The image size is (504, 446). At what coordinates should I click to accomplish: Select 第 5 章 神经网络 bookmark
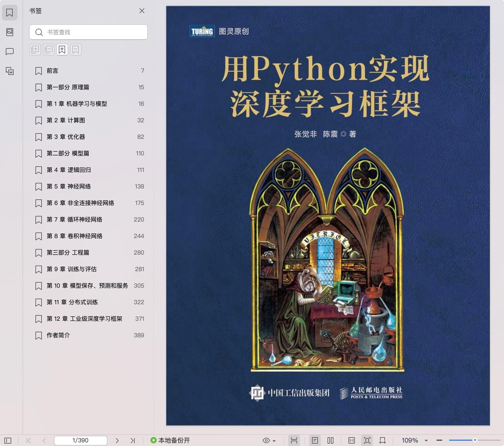(88, 187)
